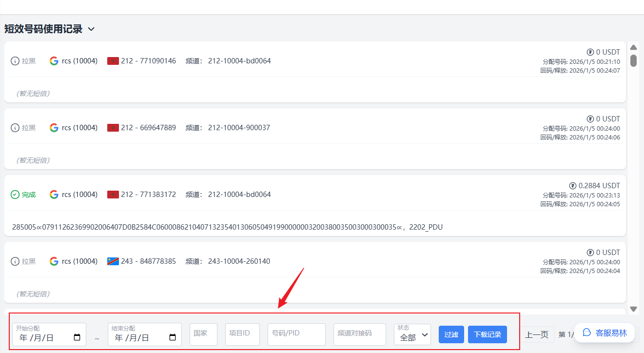Click the Congo flag beside 243 - 848778385
The image size is (644, 353).
click(x=113, y=261)
